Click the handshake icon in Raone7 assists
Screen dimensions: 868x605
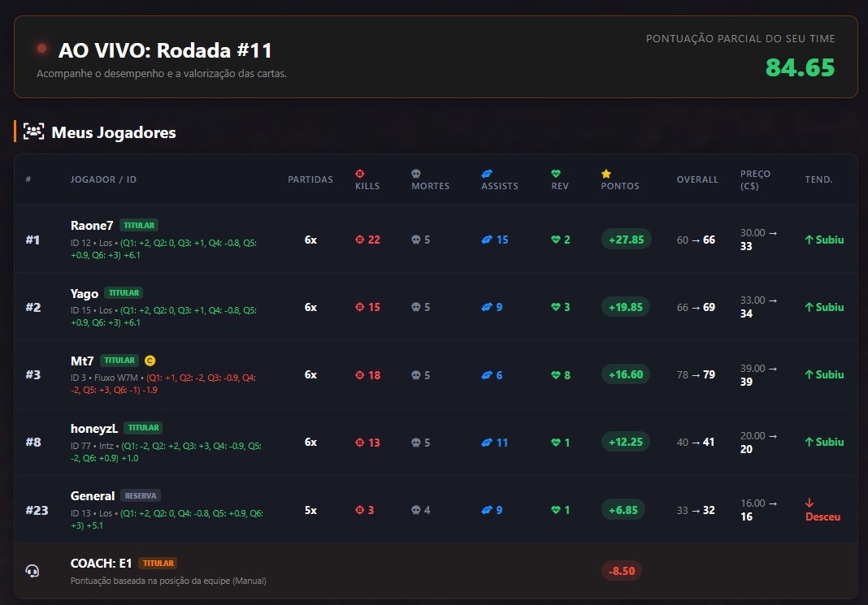pos(487,240)
